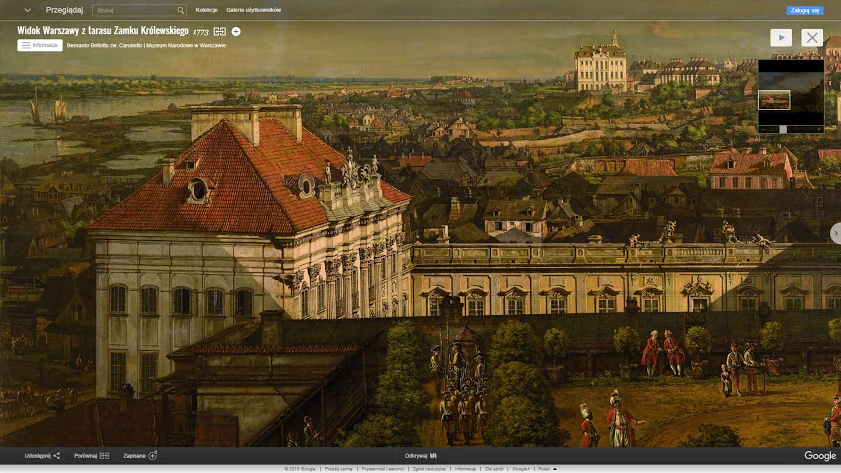Close the artwork viewer with X

point(812,38)
